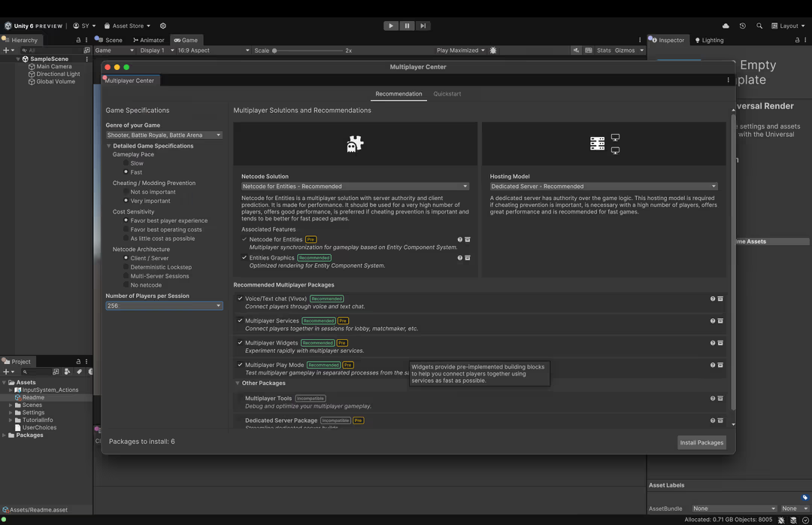
Task: Select the Game view tab
Action: coord(186,40)
